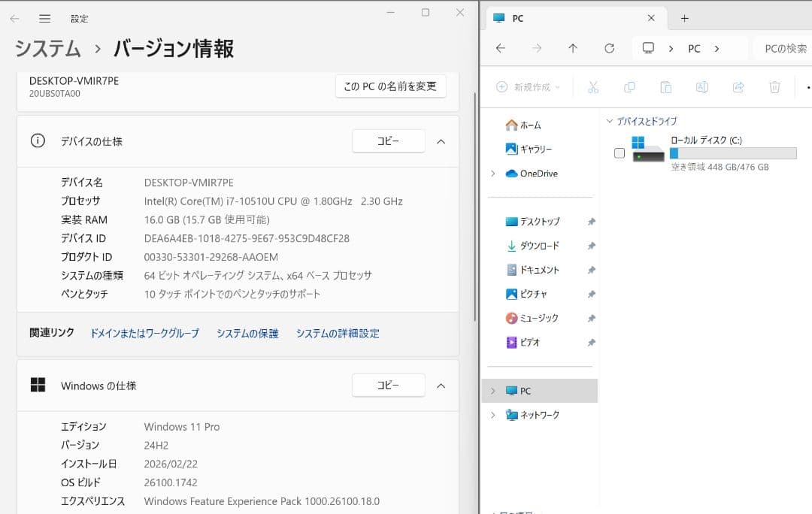This screenshot has height=514, width=812.
Task: Copy the device specifications
Action: 389,141
